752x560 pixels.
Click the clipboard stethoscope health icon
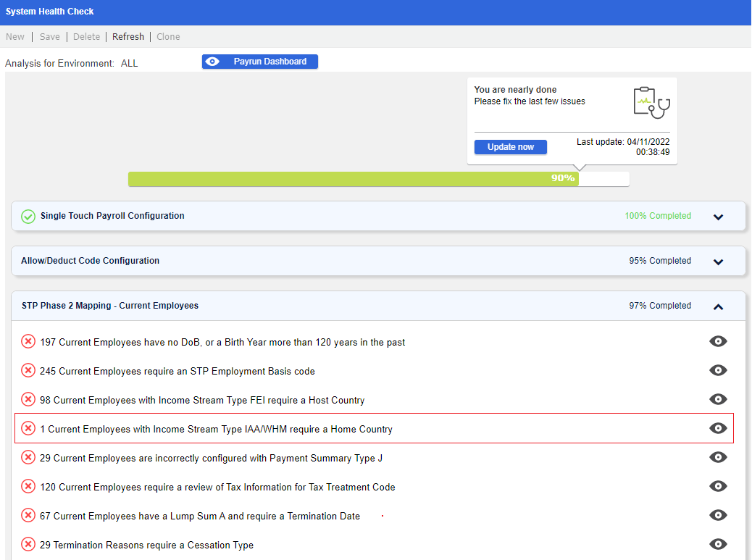click(651, 103)
